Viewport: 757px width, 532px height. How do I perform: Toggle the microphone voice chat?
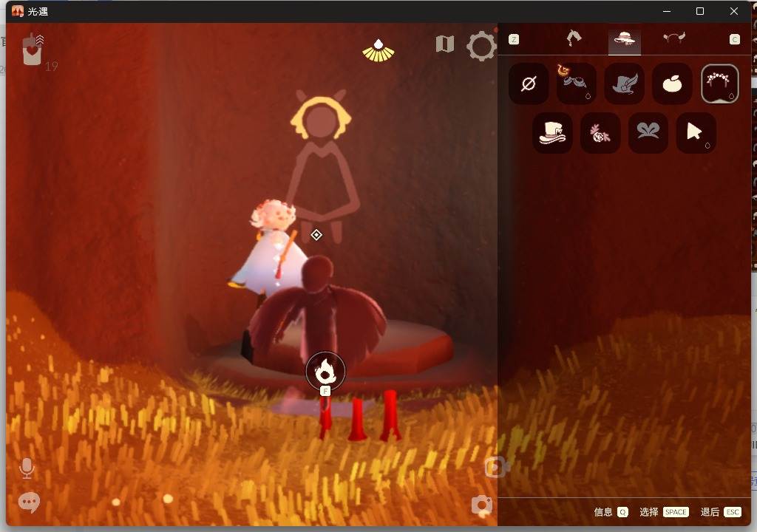27,468
